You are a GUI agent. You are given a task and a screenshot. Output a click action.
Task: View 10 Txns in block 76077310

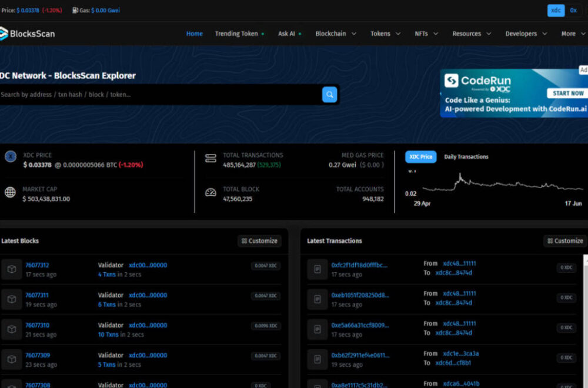click(x=108, y=335)
